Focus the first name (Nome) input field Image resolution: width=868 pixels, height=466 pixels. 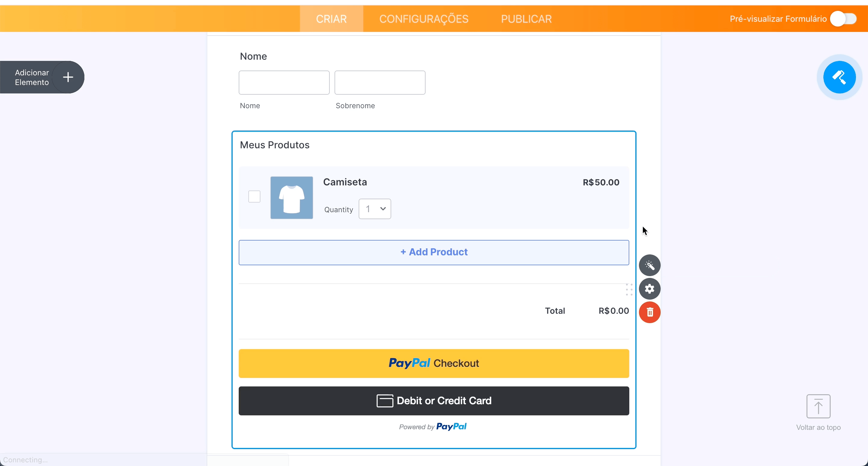[284, 83]
